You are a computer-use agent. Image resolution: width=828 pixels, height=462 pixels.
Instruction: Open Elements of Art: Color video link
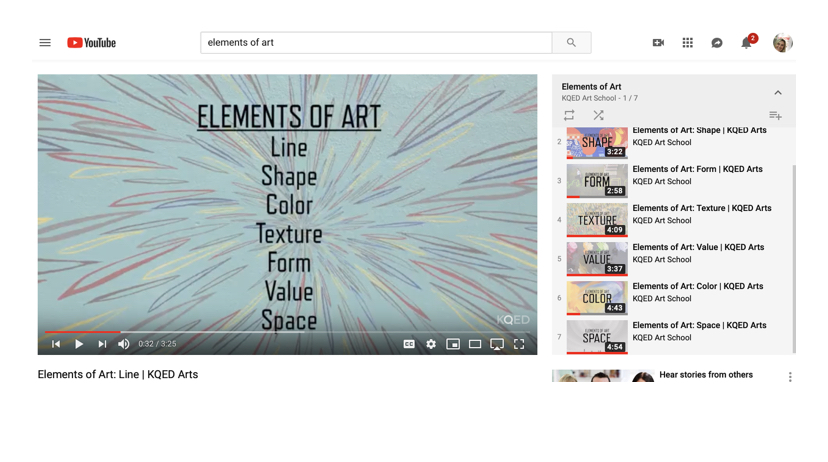[x=697, y=287]
